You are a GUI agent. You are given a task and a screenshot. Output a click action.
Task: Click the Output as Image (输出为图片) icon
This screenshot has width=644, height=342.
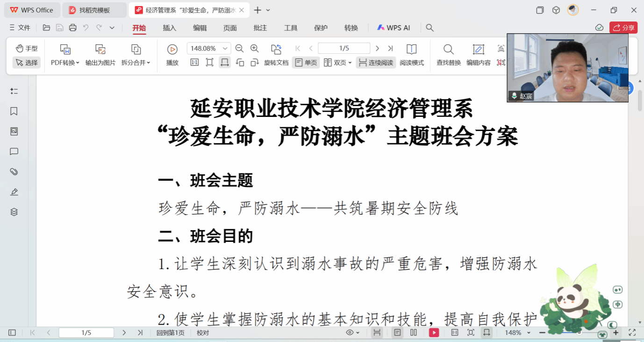point(100,49)
